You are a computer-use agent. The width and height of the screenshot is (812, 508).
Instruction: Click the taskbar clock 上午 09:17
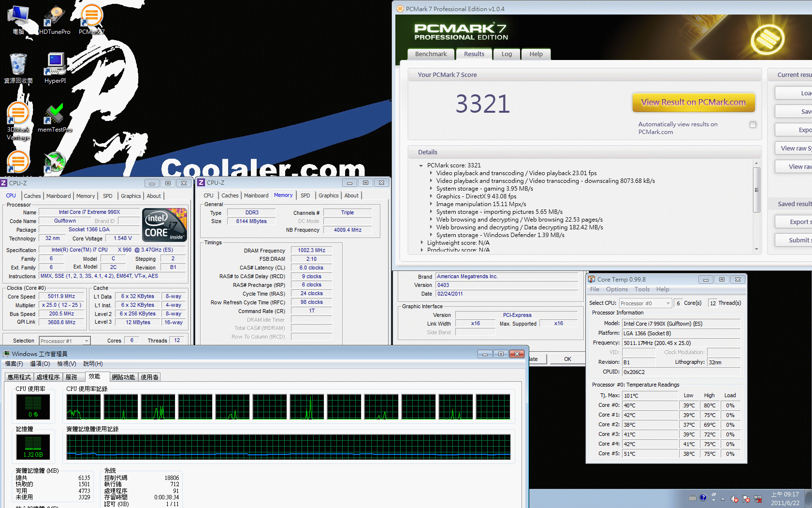[785, 494]
